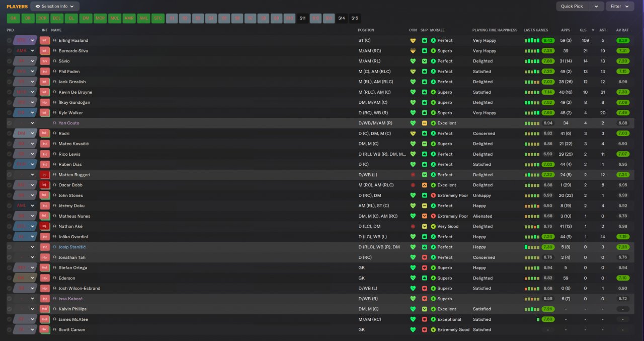Click Oscar Bobb's orange sharpness icon
Image resolution: width=644 pixels, height=341 pixels.
tap(425, 185)
